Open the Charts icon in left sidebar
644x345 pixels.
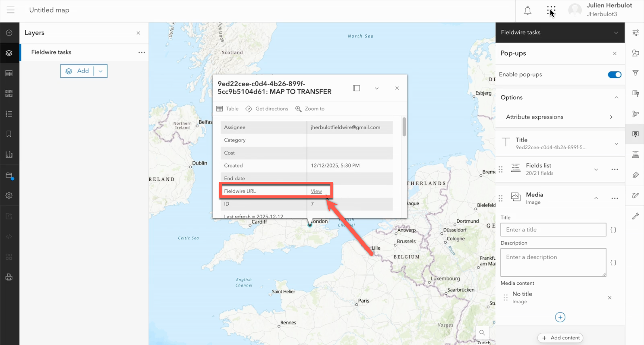tap(9, 154)
